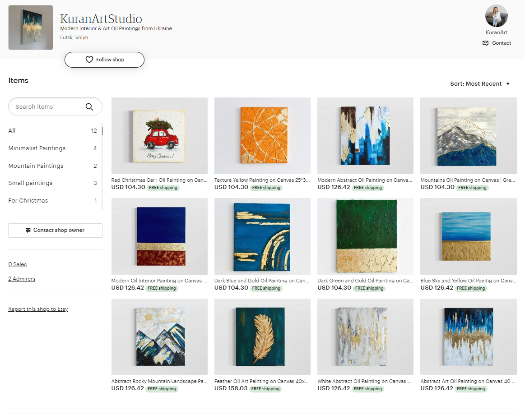Open the Modern Abstract Oil Painting thumbnail
This screenshot has height=420, width=525.
click(x=365, y=135)
